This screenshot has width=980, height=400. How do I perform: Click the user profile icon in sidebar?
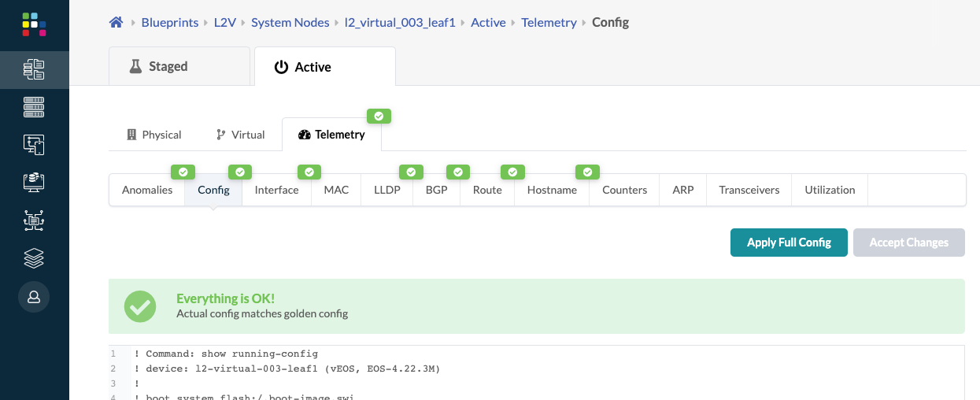point(34,297)
